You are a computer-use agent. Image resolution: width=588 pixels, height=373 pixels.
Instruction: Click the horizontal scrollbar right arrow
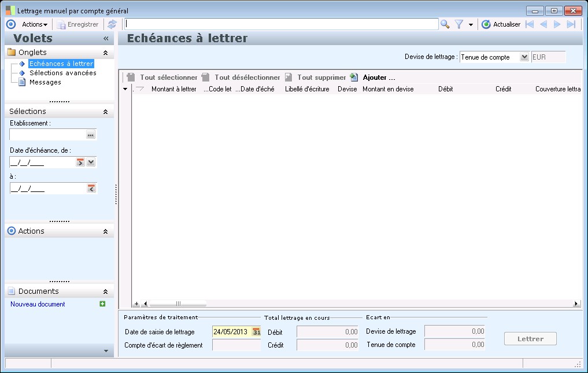[x=576, y=304]
